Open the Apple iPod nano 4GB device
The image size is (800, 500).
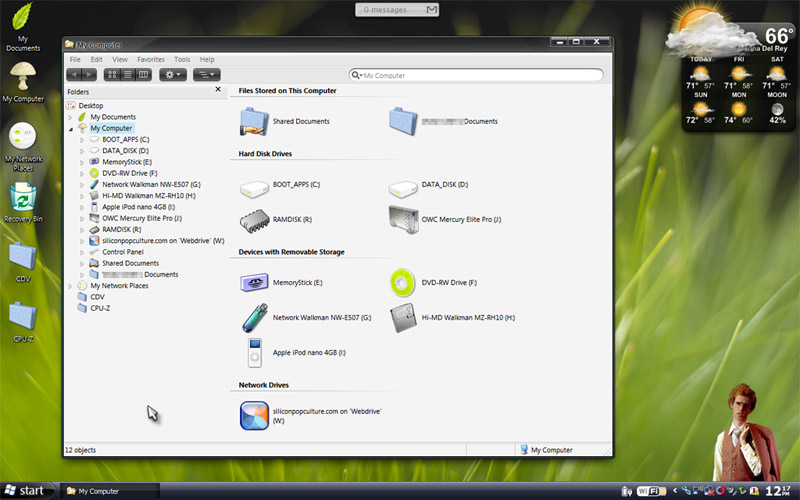[x=255, y=352]
